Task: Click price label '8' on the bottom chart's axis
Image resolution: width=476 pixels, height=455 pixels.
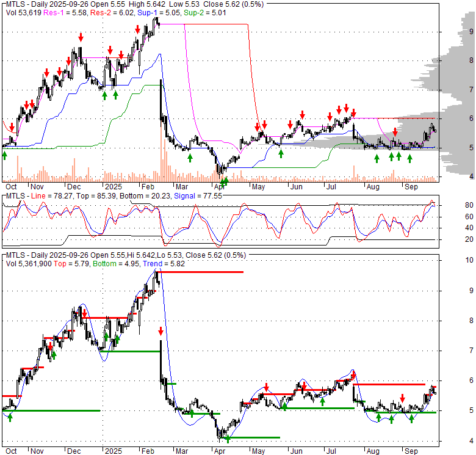Action: click(x=471, y=321)
